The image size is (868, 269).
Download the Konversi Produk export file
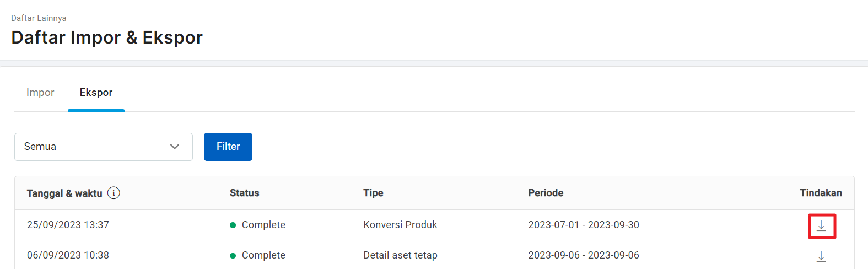(x=821, y=225)
